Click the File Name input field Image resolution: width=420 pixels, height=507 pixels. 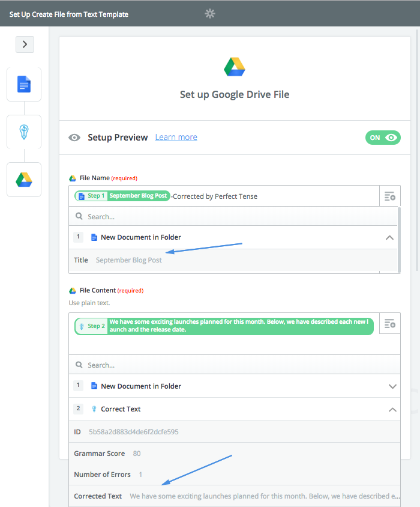[x=224, y=196]
